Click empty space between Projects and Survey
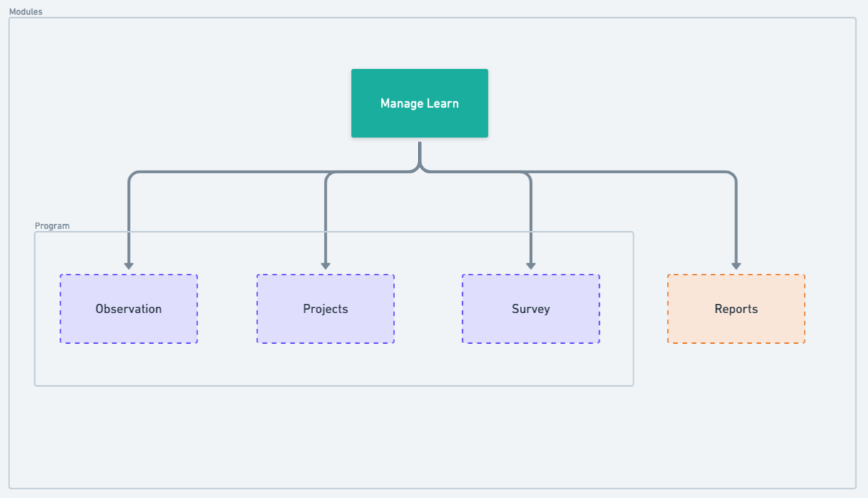 [x=428, y=309]
